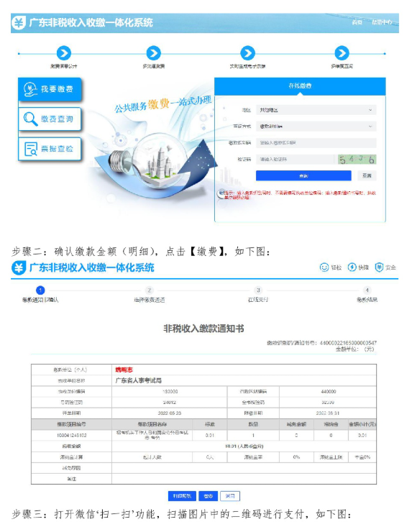The height and width of the screenshot is (532, 412).
Task: Click notice number 44000022165000000547
Action: coord(348,343)
